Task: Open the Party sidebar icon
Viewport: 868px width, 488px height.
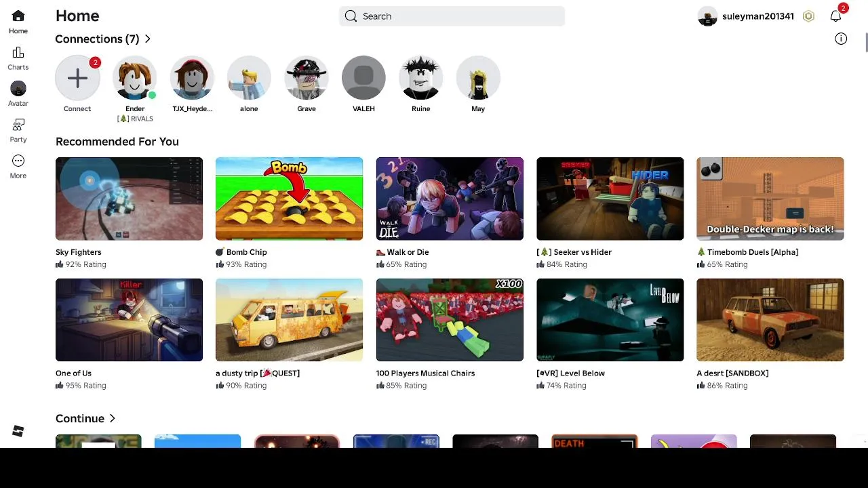Action: pyautogui.click(x=18, y=125)
